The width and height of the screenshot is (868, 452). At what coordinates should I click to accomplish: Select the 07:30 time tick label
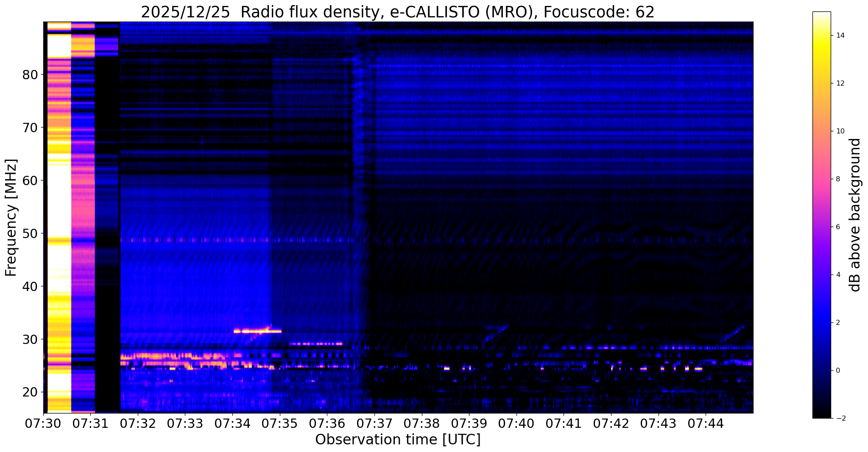43,423
